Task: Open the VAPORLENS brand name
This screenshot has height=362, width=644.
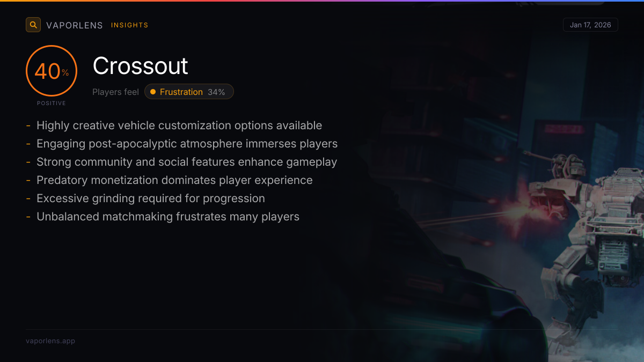Action: tap(75, 25)
